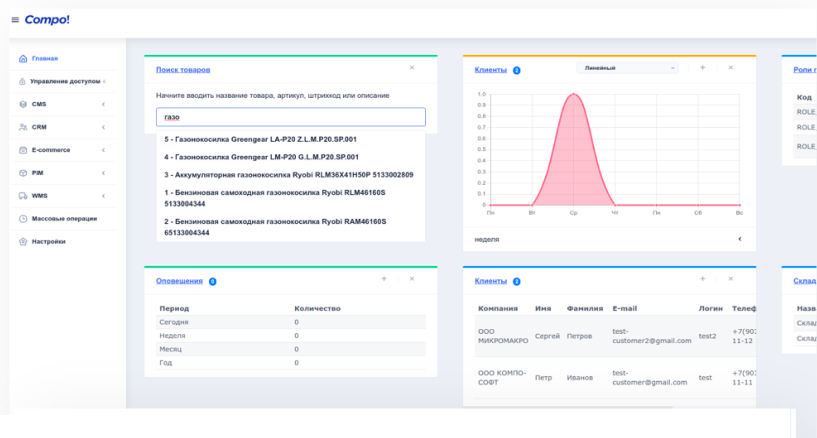Viewport: 817px width, 438px height.
Task: Select Аккумуляторная газонокосилка Ryobi RLM36X41H50P
Action: 291,175
